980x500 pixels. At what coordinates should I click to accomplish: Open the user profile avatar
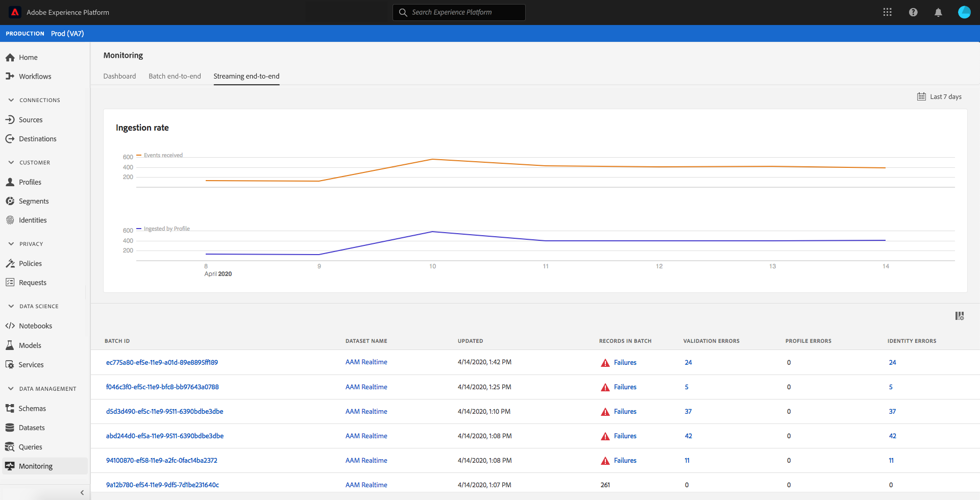(964, 12)
